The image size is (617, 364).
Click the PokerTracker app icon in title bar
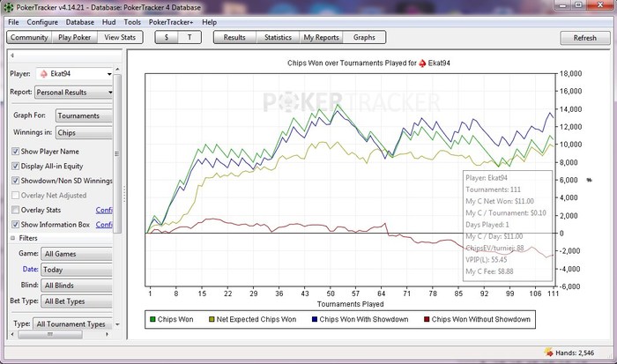(8, 7)
